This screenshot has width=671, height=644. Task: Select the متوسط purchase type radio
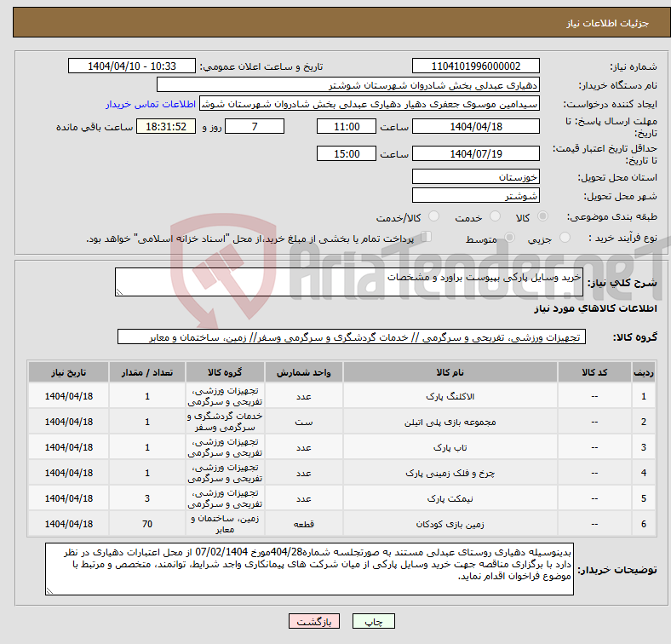(x=510, y=237)
